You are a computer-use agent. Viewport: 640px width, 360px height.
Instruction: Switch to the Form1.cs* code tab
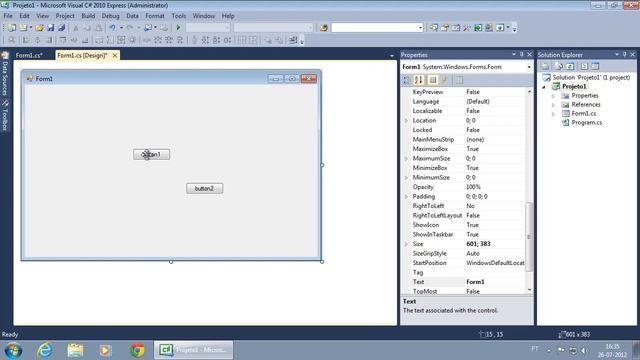click(29, 56)
